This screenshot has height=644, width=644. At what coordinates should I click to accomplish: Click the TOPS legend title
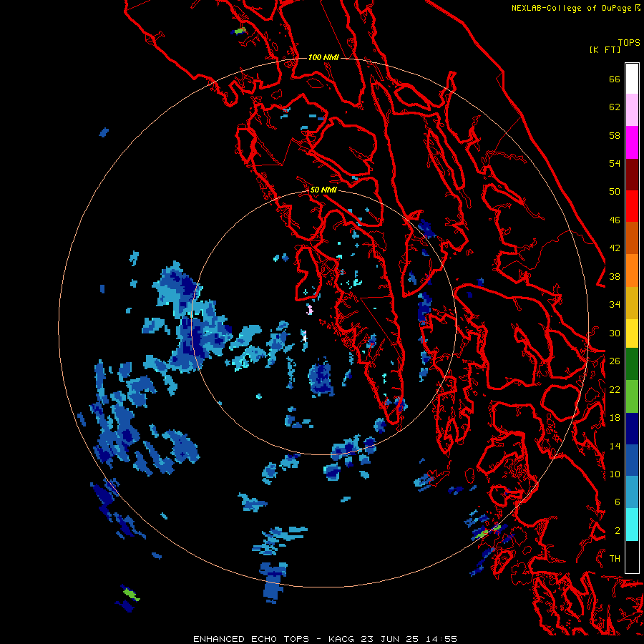coord(629,43)
